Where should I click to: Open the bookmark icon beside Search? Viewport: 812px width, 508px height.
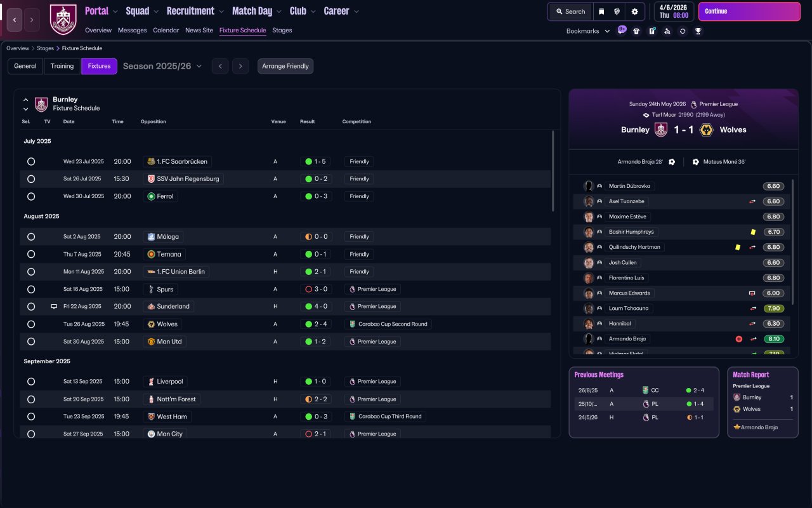pyautogui.click(x=601, y=11)
